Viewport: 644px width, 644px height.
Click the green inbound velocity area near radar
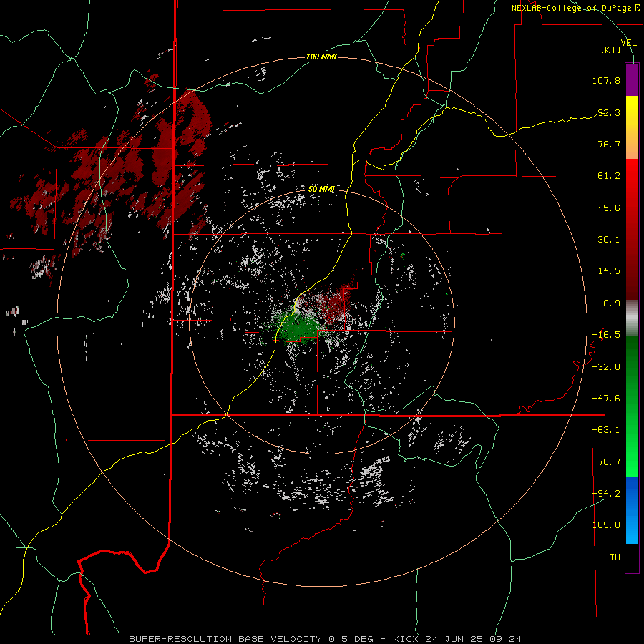(x=298, y=328)
